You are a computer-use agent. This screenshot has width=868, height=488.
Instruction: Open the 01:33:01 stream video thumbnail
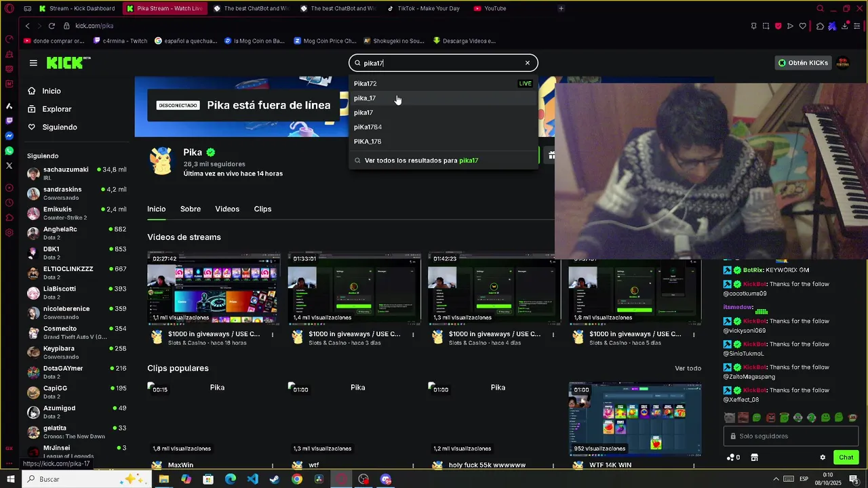[354, 288]
